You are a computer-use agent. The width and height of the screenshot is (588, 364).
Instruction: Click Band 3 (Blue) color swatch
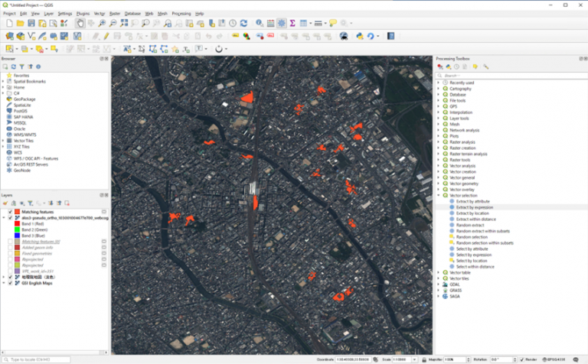coord(17,236)
